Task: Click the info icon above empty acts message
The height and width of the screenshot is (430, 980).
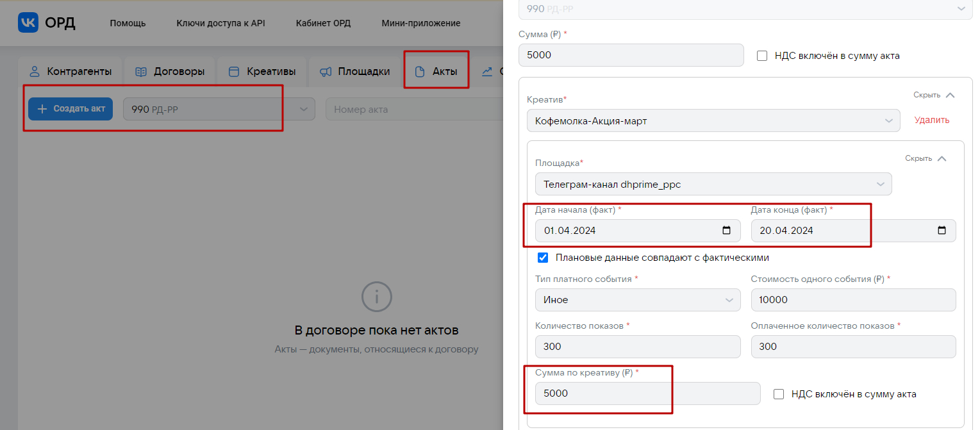Action: (376, 296)
